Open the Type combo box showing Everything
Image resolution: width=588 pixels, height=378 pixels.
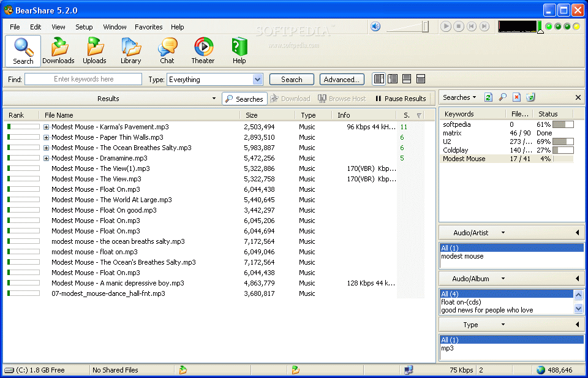215,80
